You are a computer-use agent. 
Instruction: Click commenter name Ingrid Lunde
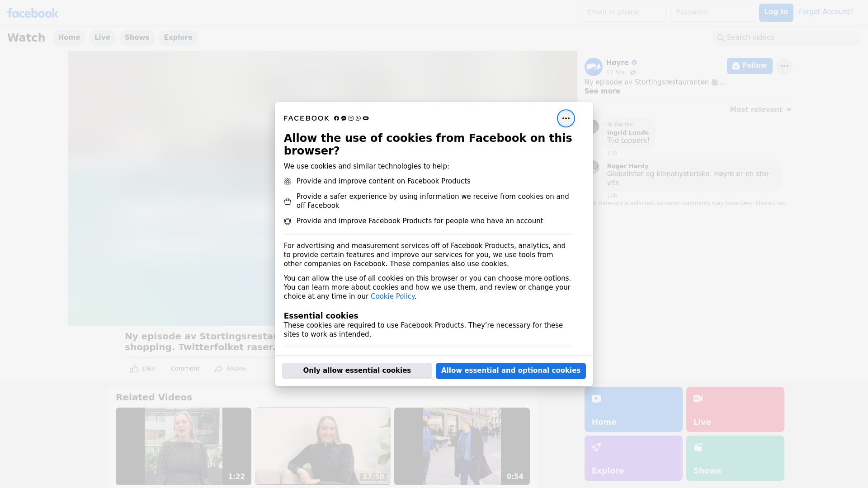pyautogui.click(x=627, y=133)
